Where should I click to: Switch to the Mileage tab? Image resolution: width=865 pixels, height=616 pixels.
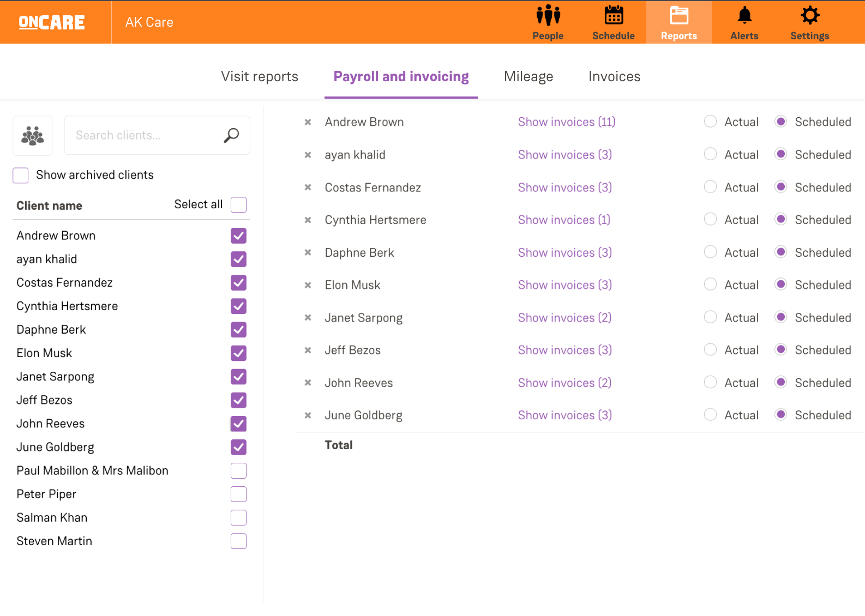pyautogui.click(x=528, y=77)
